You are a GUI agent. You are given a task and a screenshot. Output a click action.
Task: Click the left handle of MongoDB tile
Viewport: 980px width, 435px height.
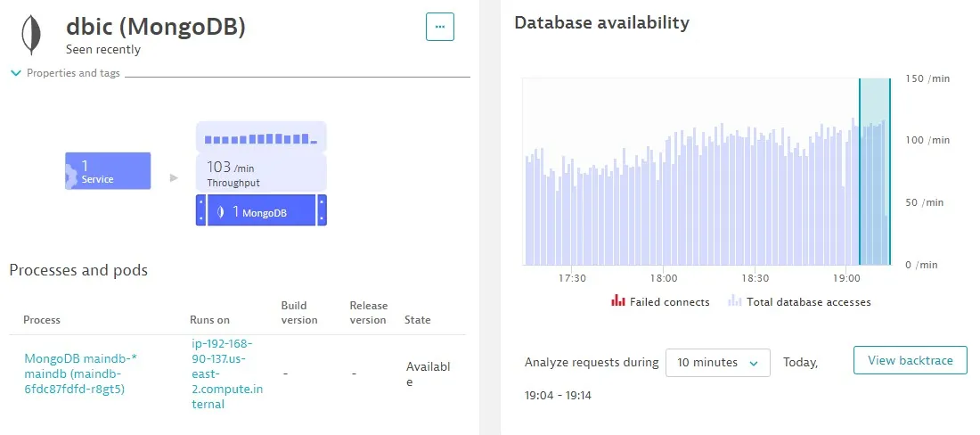click(201, 211)
